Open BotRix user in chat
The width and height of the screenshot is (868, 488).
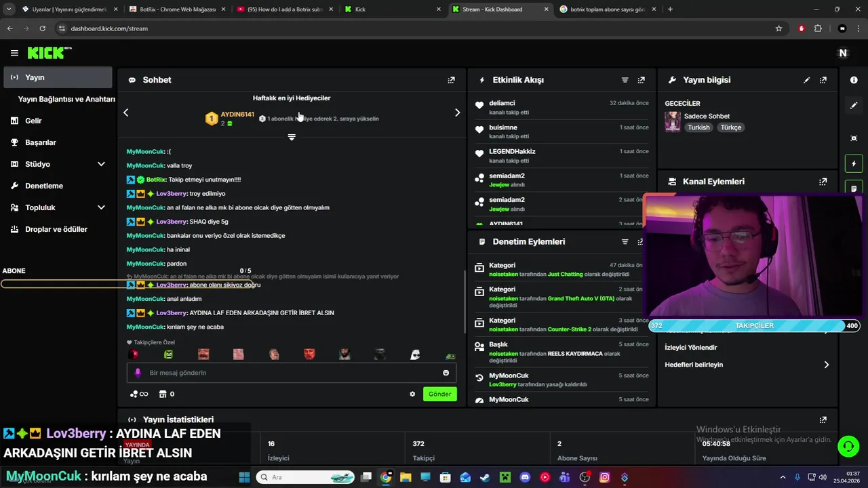tap(156, 180)
